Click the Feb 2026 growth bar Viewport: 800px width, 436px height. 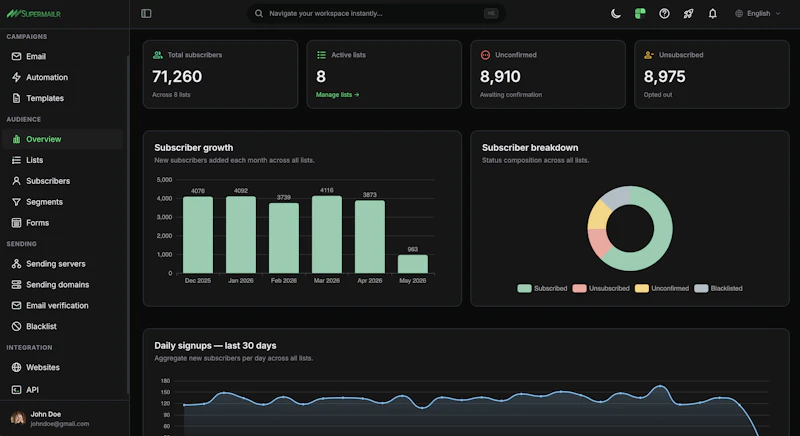pos(284,238)
